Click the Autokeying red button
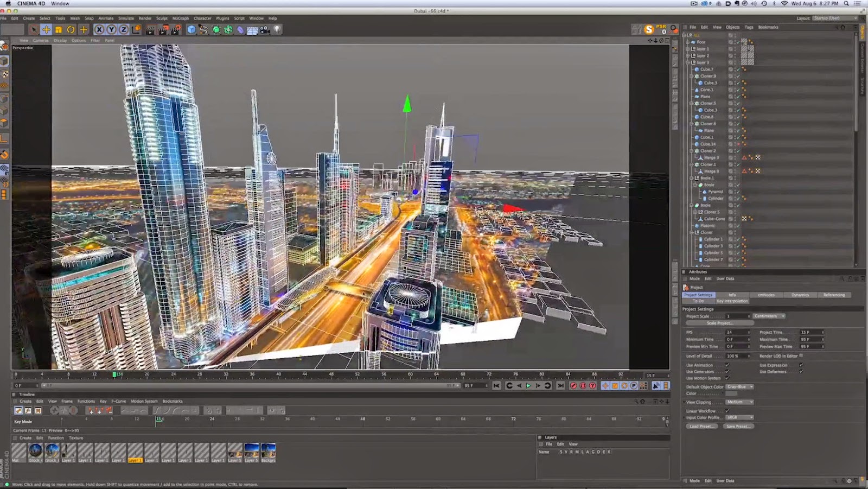Screen dimensions: 868x489 pyautogui.click(x=583, y=385)
